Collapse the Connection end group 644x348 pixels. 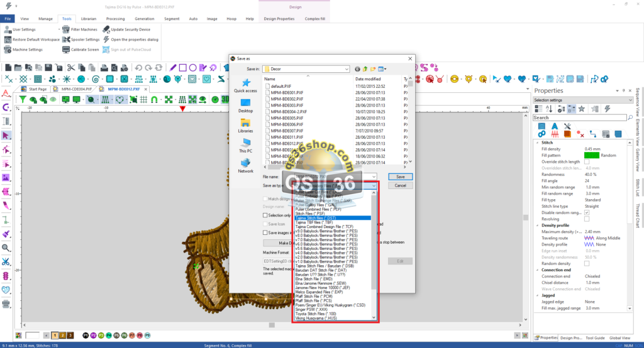(x=537, y=270)
